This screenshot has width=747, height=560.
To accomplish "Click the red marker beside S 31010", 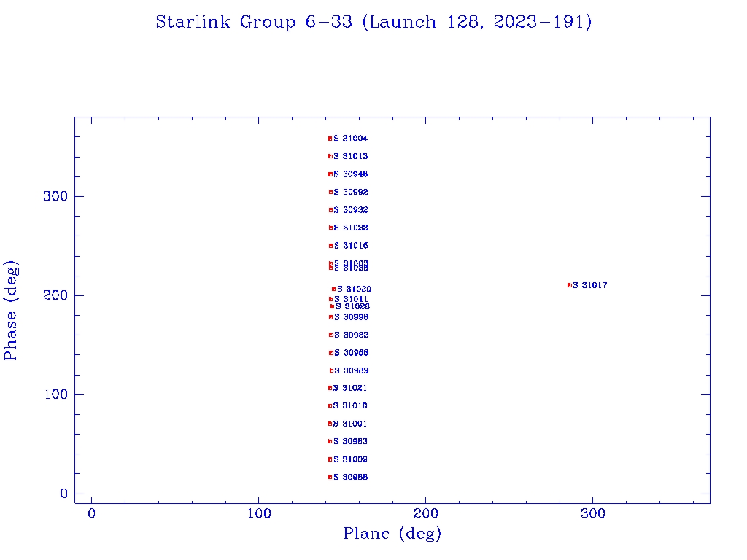I will pyautogui.click(x=330, y=405).
